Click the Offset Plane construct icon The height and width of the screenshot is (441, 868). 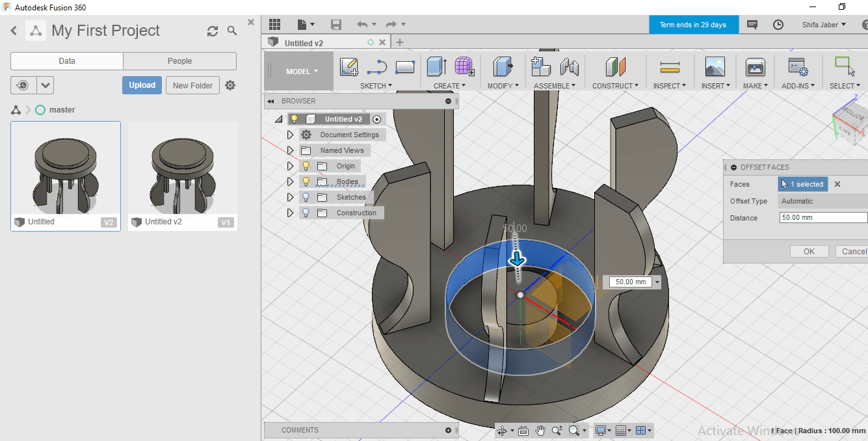point(615,66)
